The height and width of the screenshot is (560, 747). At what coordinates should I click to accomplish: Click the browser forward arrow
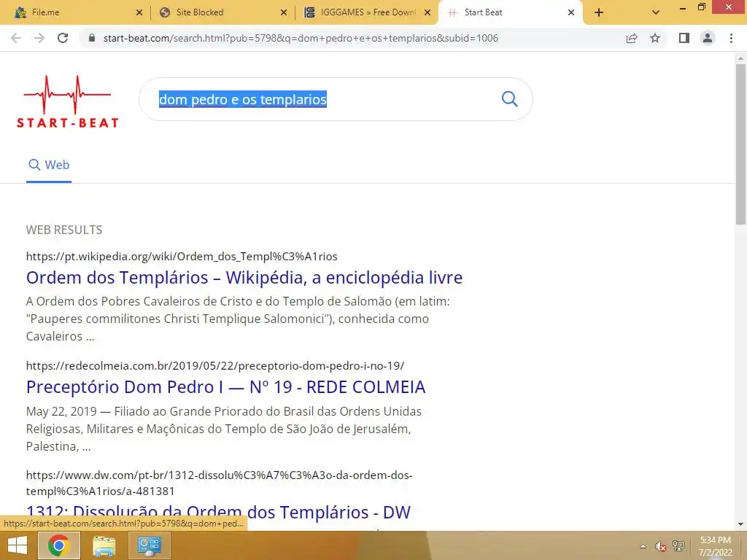coord(39,38)
